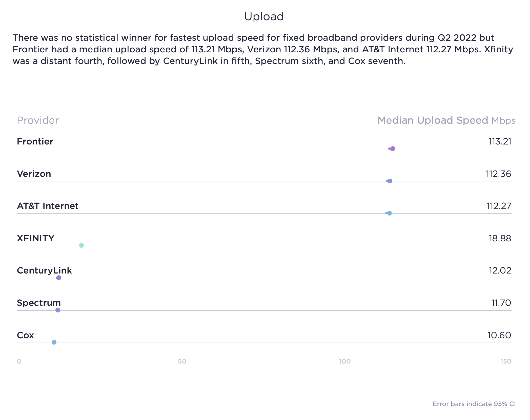
Task: Click the Frontier data point dot
Action: [393, 149]
